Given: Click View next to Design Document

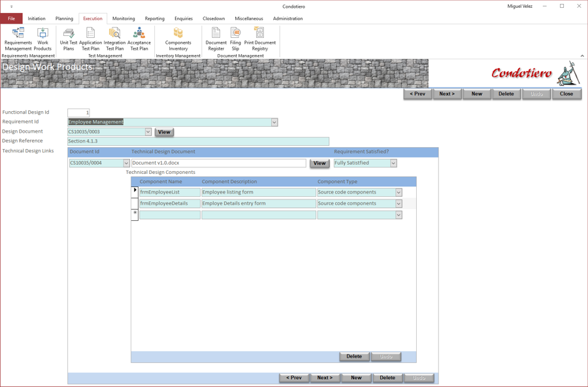Looking at the screenshot, I should tap(164, 132).
